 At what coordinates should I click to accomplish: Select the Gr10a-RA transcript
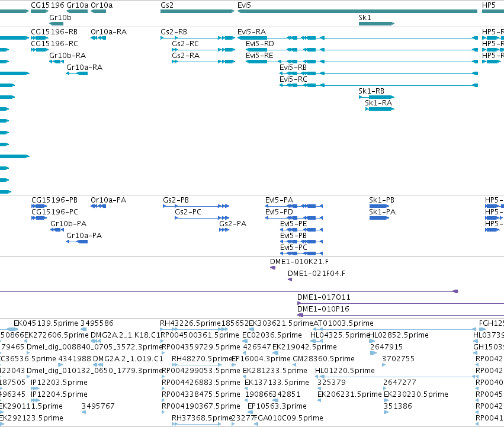click(x=77, y=73)
